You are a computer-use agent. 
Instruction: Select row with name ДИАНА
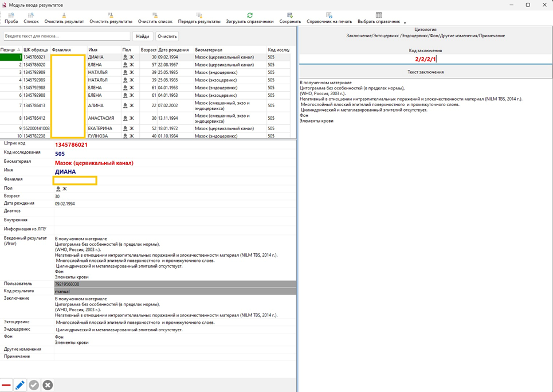click(x=146, y=57)
